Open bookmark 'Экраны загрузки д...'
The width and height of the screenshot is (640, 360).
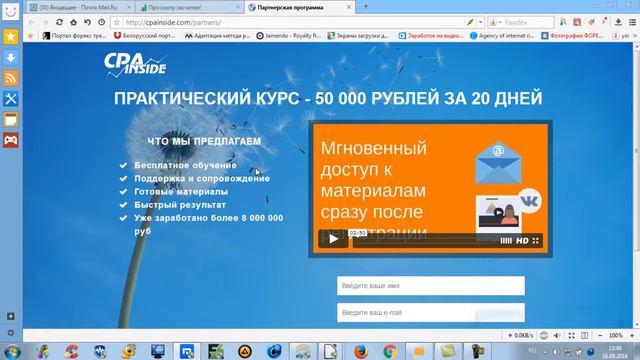click(x=358, y=36)
